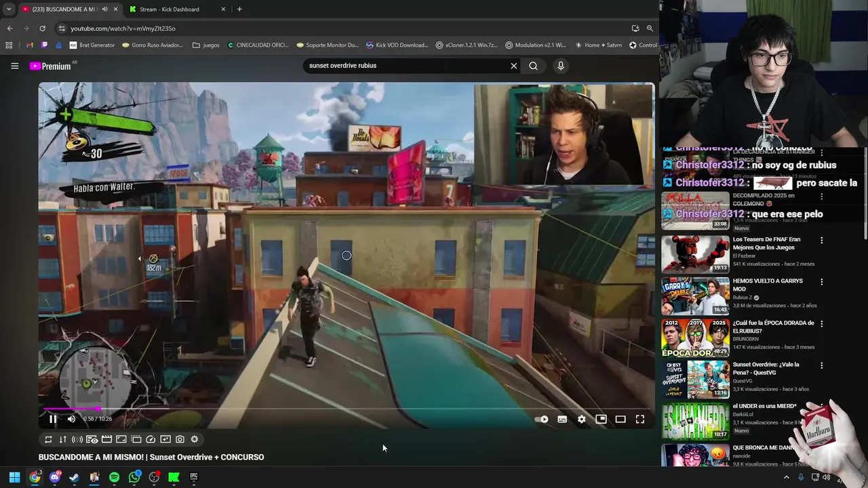868x488 pixels.
Task: Take a screenshot with the camera icon
Action: pyautogui.click(x=180, y=439)
